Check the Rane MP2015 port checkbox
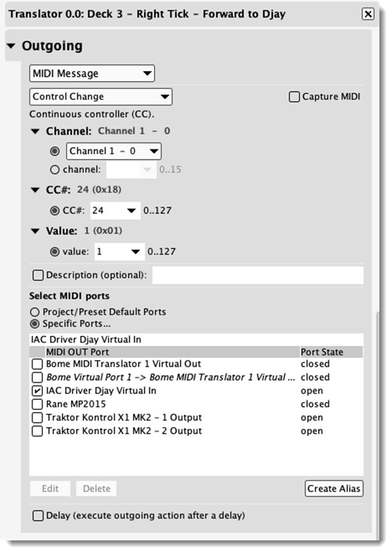 click(x=37, y=404)
